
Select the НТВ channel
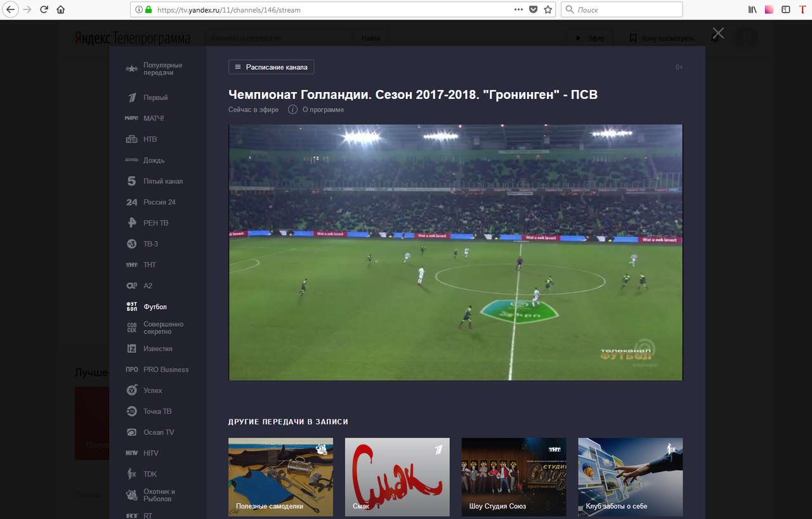(x=141, y=140)
